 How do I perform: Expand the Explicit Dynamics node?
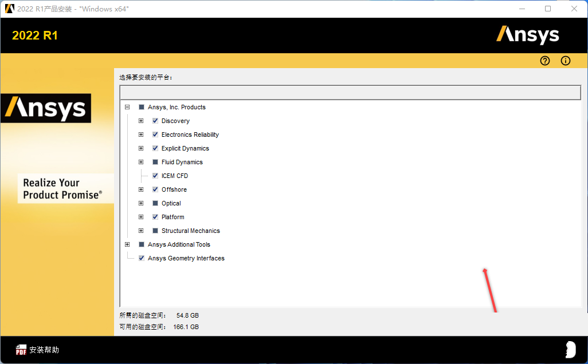click(x=141, y=148)
